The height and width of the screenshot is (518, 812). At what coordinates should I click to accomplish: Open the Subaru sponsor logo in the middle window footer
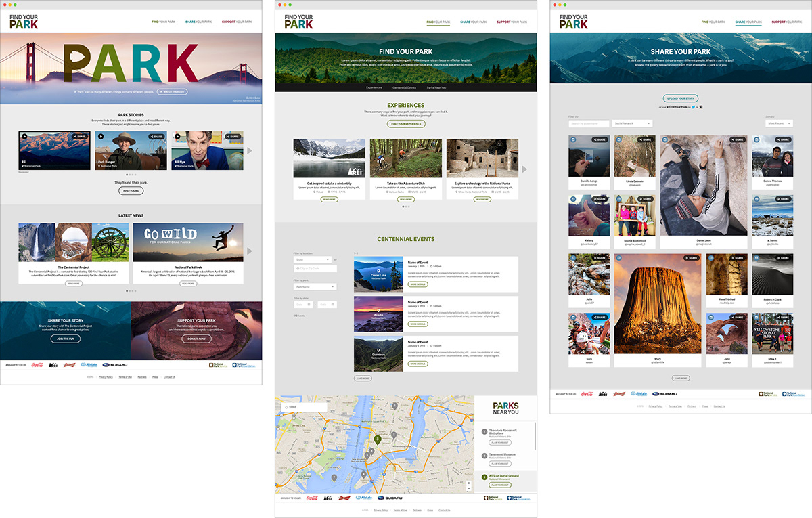[390, 498]
